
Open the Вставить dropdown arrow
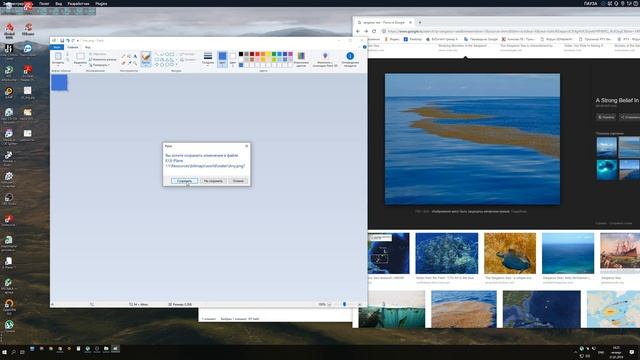(x=58, y=64)
